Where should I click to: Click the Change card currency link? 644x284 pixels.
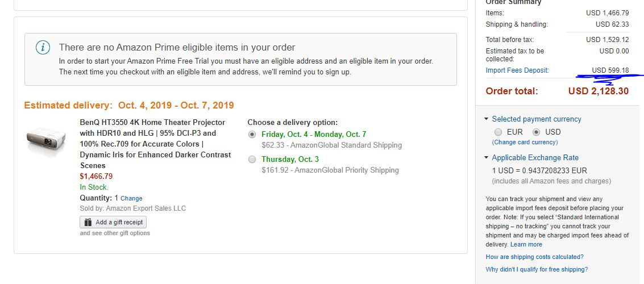[x=525, y=142]
